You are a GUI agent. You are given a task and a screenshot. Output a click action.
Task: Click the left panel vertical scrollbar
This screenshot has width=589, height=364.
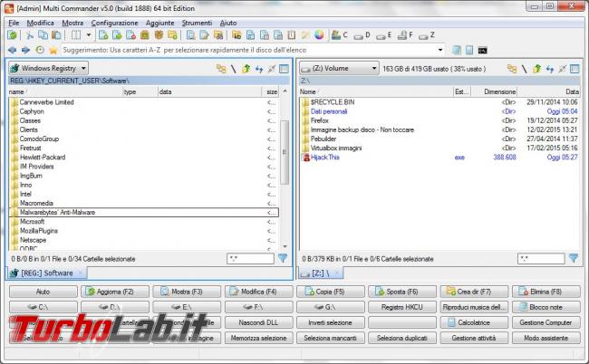285,152
